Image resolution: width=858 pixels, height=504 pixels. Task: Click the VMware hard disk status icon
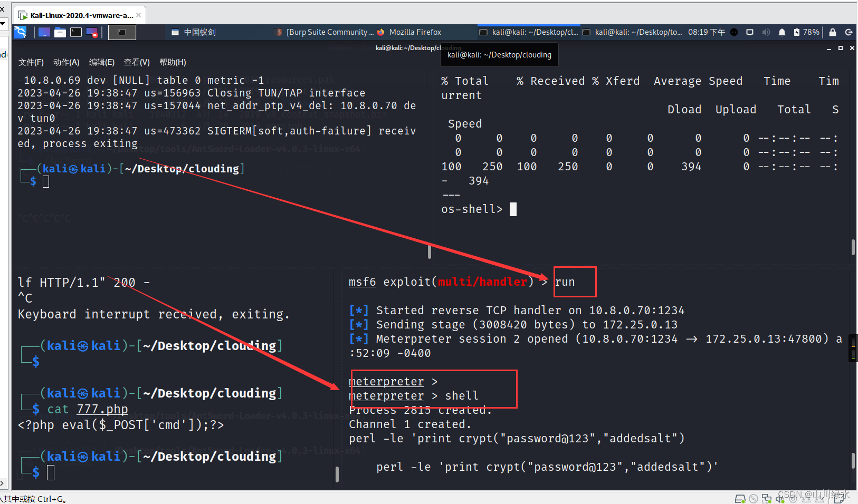pyautogui.click(x=740, y=499)
